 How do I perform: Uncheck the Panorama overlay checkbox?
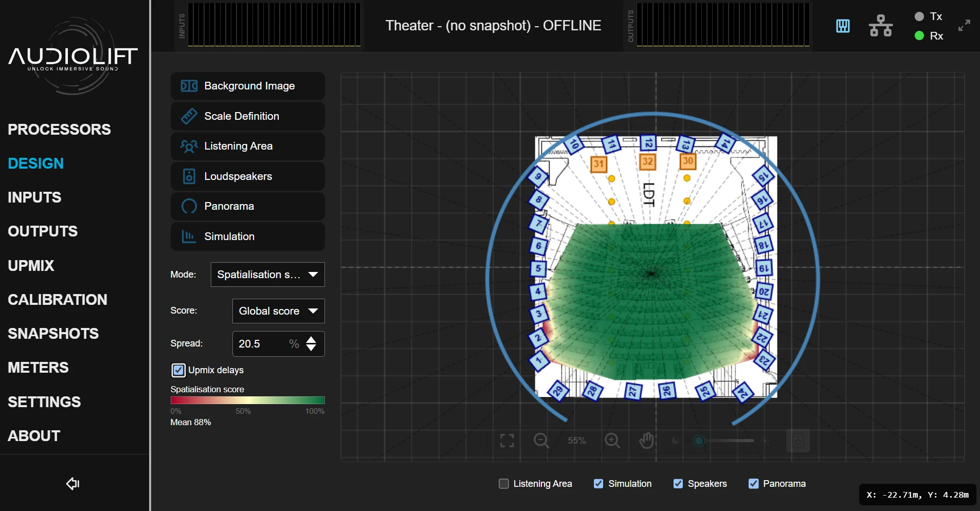click(754, 484)
